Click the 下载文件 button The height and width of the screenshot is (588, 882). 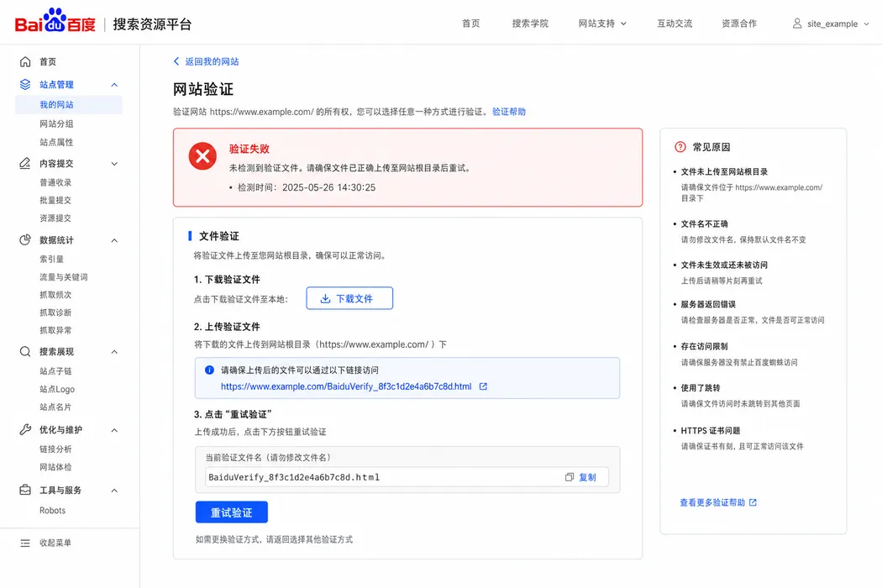point(349,298)
